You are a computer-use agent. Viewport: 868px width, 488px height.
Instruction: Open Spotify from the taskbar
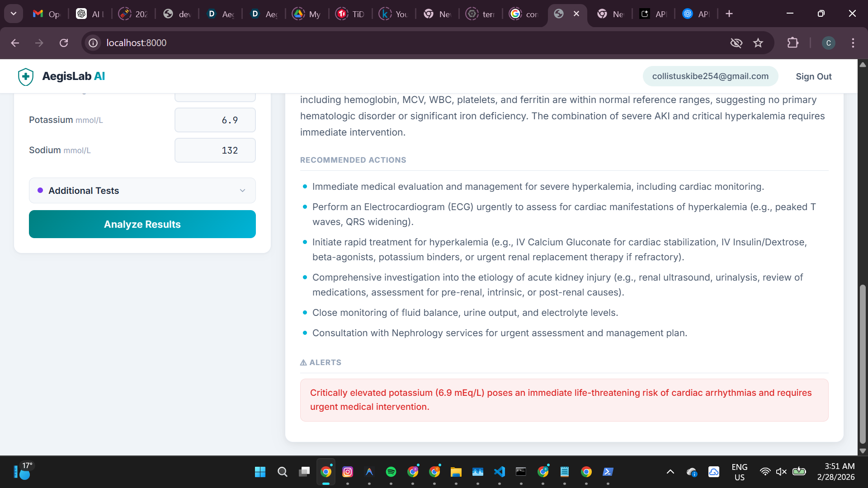click(x=391, y=472)
